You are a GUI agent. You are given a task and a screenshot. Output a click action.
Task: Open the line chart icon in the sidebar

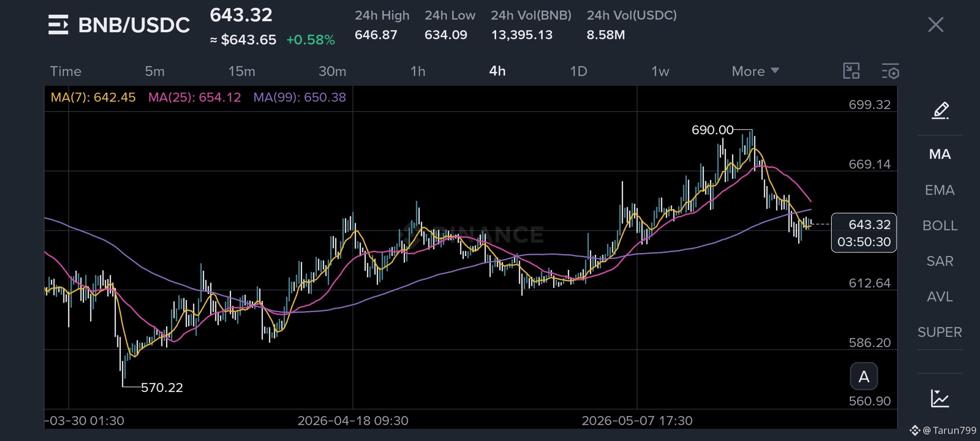click(x=940, y=399)
